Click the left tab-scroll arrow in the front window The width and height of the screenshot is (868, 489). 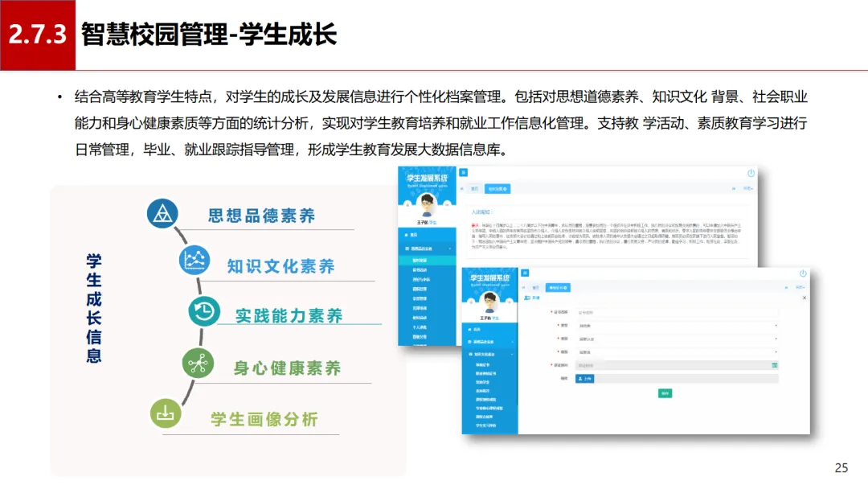pos(523,287)
